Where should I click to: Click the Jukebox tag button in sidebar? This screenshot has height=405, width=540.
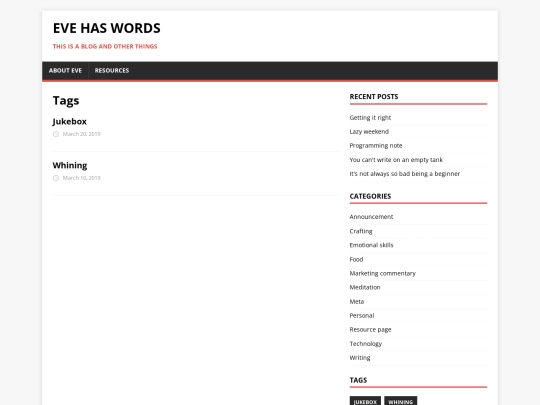pos(365,401)
